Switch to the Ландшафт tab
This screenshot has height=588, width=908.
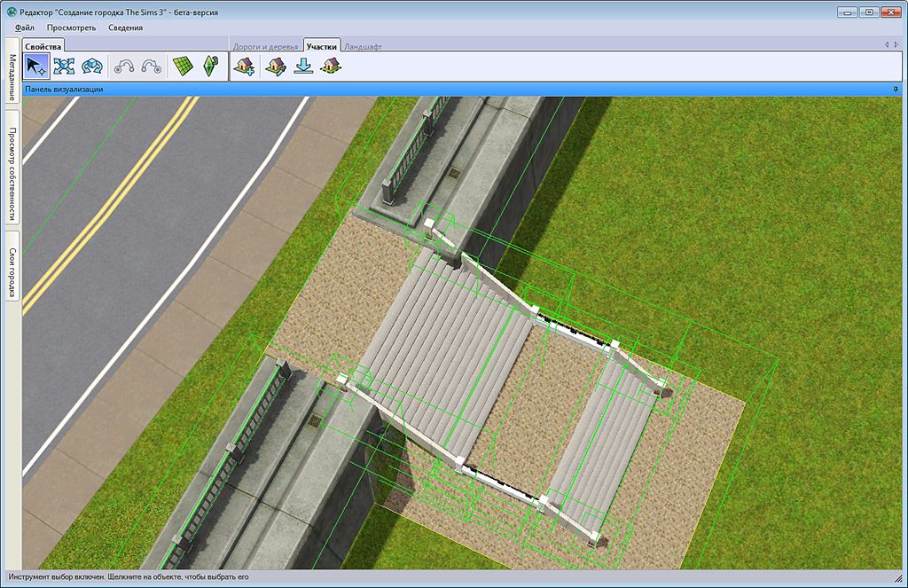pyautogui.click(x=363, y=45)
